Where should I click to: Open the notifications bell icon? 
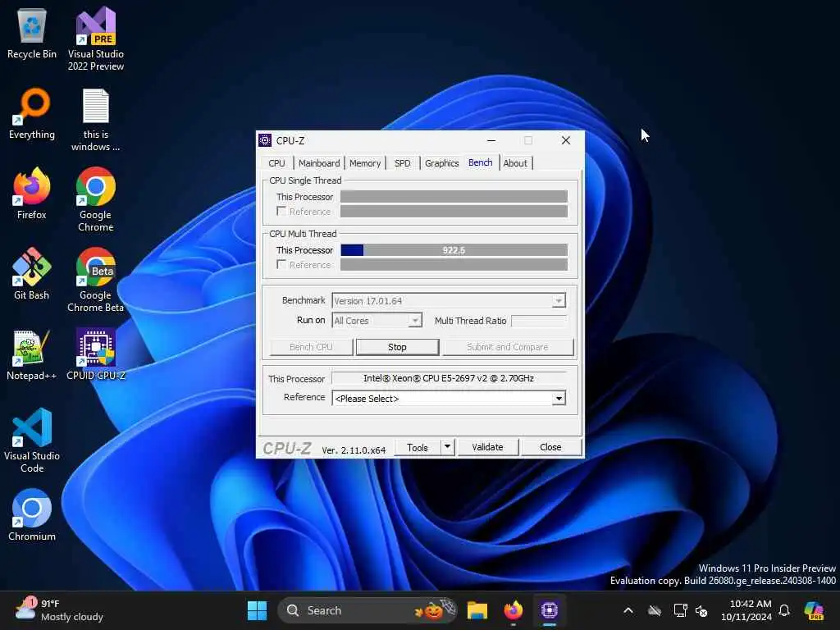784,610
